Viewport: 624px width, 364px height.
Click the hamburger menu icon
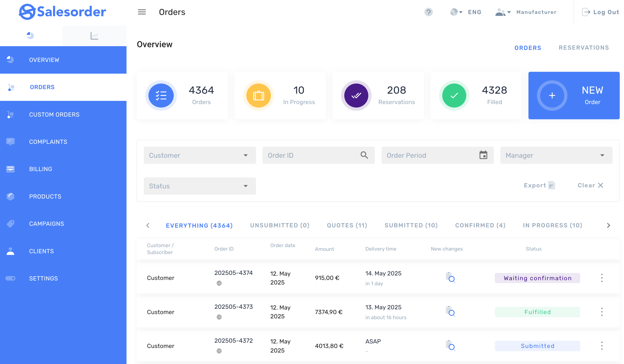[142, 12]
